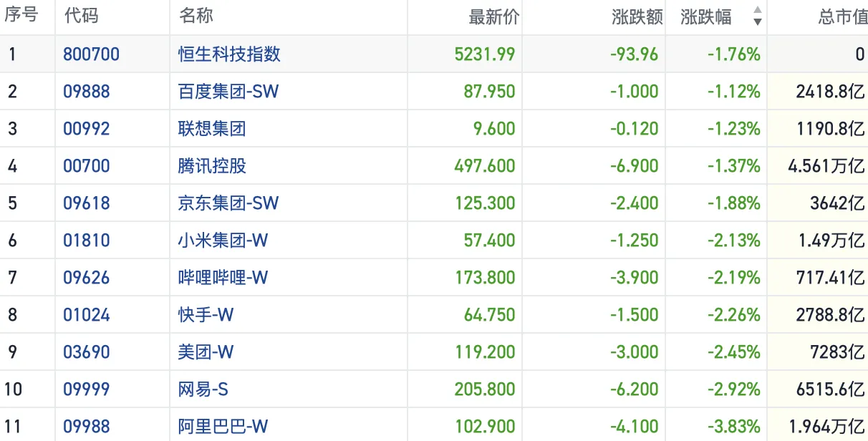Select market cap 4.561万亿

pos(826,166)
